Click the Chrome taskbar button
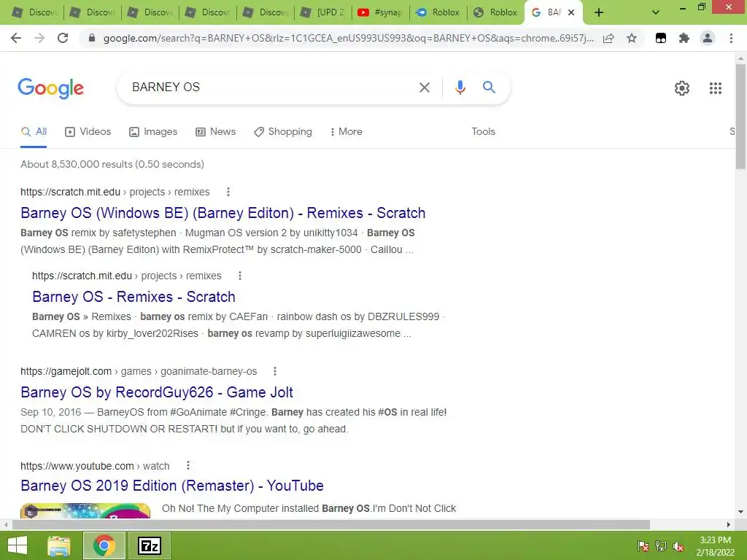This screenshot has width=747, height=560. click(104, 545)
